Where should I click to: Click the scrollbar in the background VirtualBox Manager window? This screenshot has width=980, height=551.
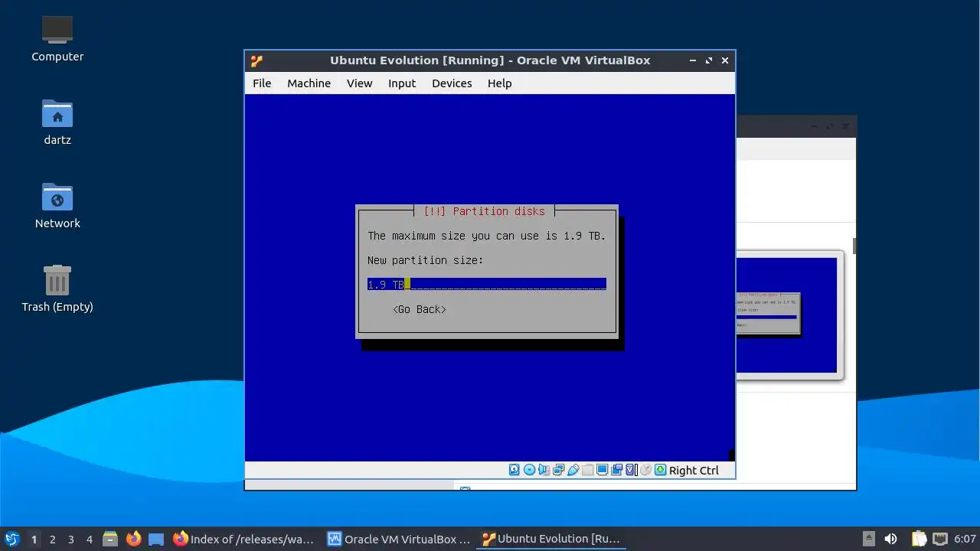pyautogui.click(x=854, y=246)
